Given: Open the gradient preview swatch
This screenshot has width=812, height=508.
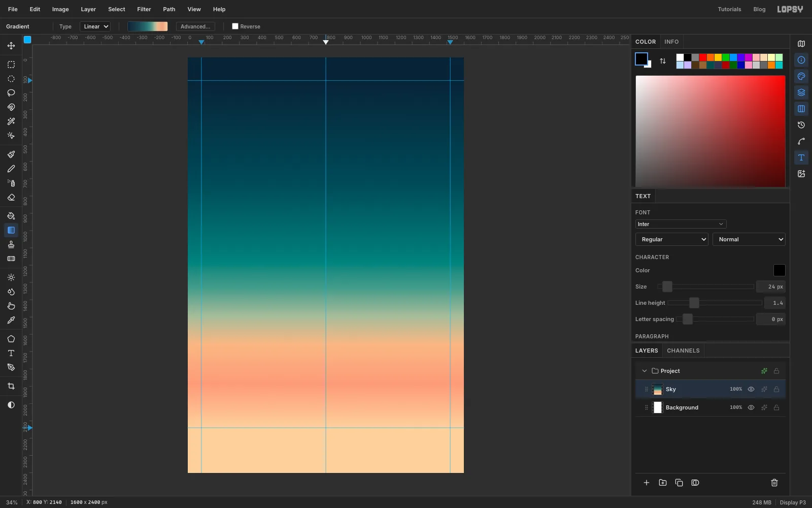Looking at the screenshot, I should coord(147,26).
